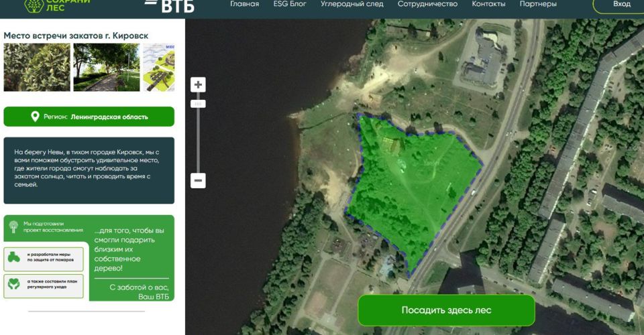Click the fire protection measures icon
This screenshot has width=644, height=335.
[x=13, y=257]
